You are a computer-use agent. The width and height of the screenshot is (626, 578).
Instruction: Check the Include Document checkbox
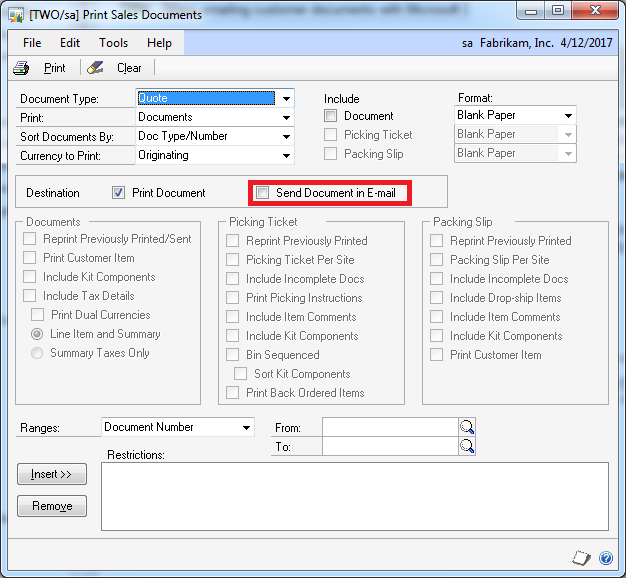point(331,116)
